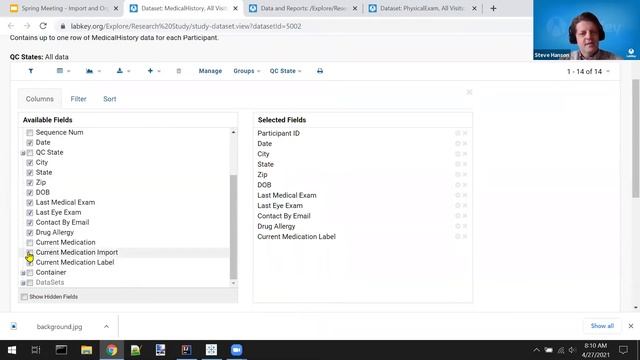Open File Explorer from the taskbar
640x360 pixels.
[x=87, y=350]
